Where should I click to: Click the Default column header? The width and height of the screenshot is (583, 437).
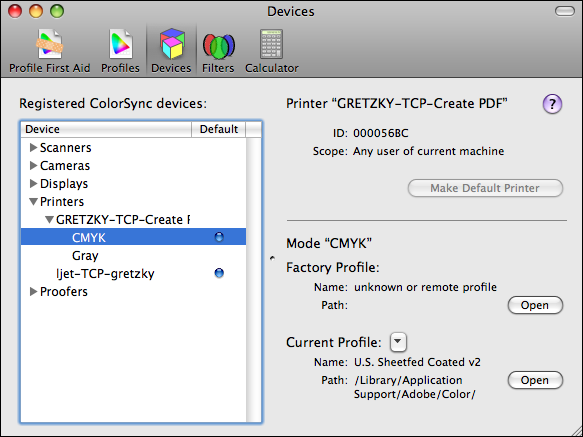click(x=219, y=129)
